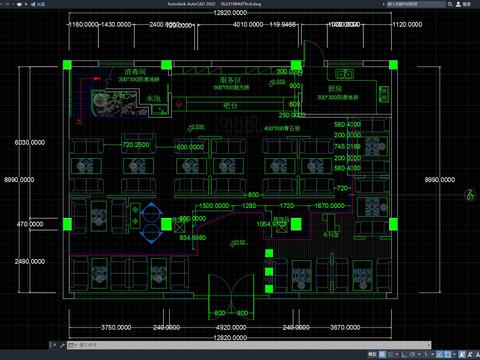Toggle object snap tracking in status bar

[x=439, y=354]
